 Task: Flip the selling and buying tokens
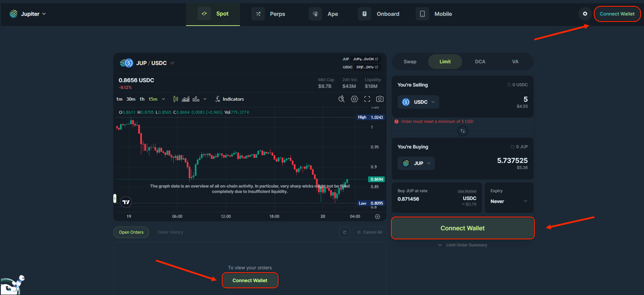(463, 131)
